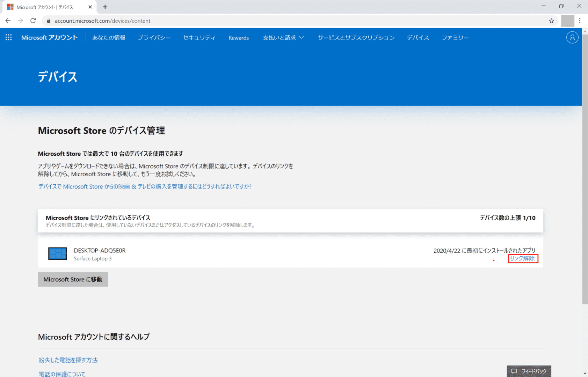588x377 pixels.
Task: Click the Chrome profile picture button
Action: tap(567, 21)
